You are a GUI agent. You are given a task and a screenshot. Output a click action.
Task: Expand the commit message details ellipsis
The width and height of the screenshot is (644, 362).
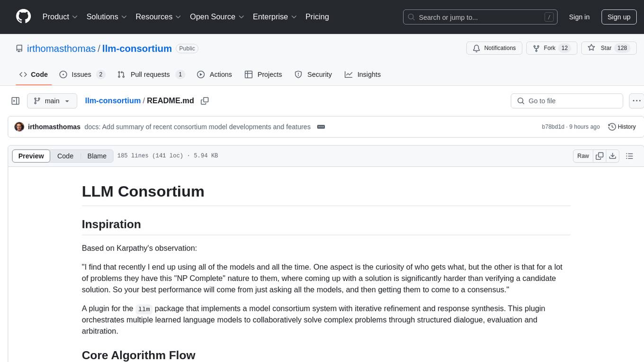[321, 127]
